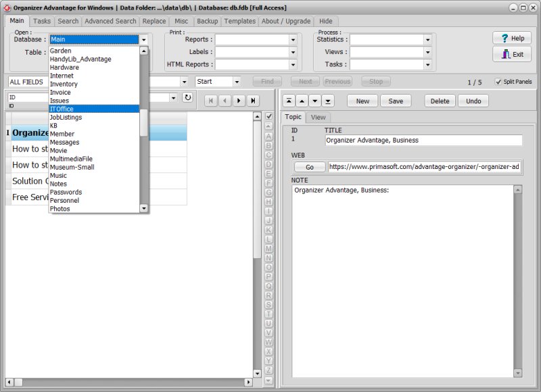This screenshot has height=392, width=541.
Task: Move up one record in detail panel
Action: (302, 101)
